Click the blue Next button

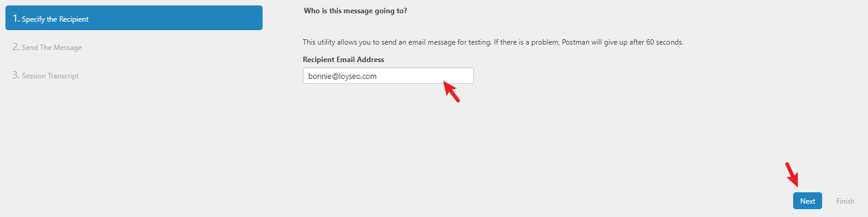(x=807, y=201)
